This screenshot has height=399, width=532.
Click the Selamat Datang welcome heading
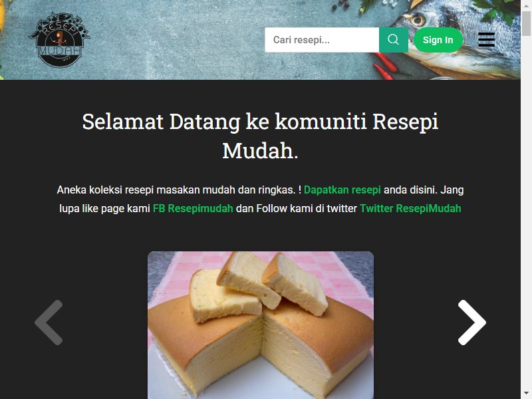[260, 136]
